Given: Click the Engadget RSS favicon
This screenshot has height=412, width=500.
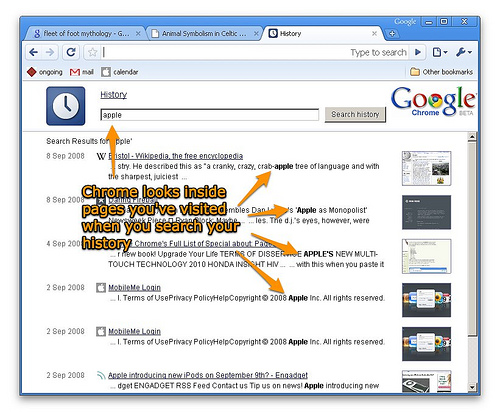Looking at the screenshot, I should (x=101, y=375).
